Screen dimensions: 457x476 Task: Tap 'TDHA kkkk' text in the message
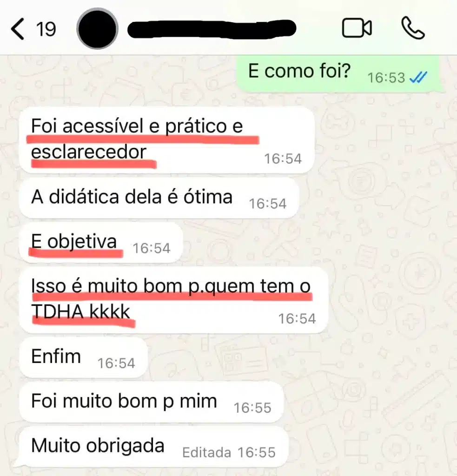click(80, 312)
